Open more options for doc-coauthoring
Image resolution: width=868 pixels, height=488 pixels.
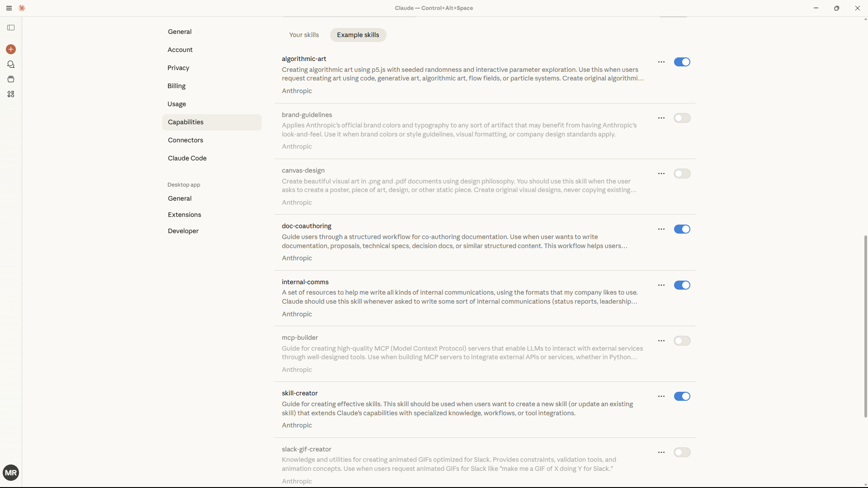(661, 229)
